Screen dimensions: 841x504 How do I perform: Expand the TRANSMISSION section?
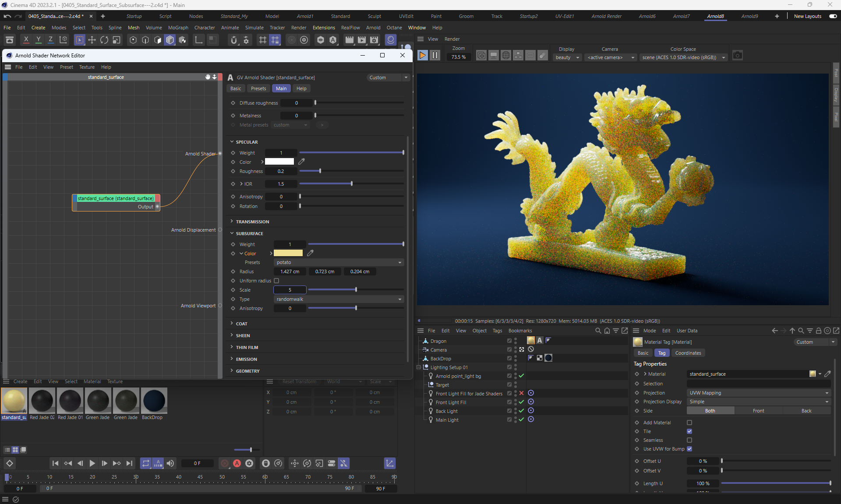[x=252, y=222]
